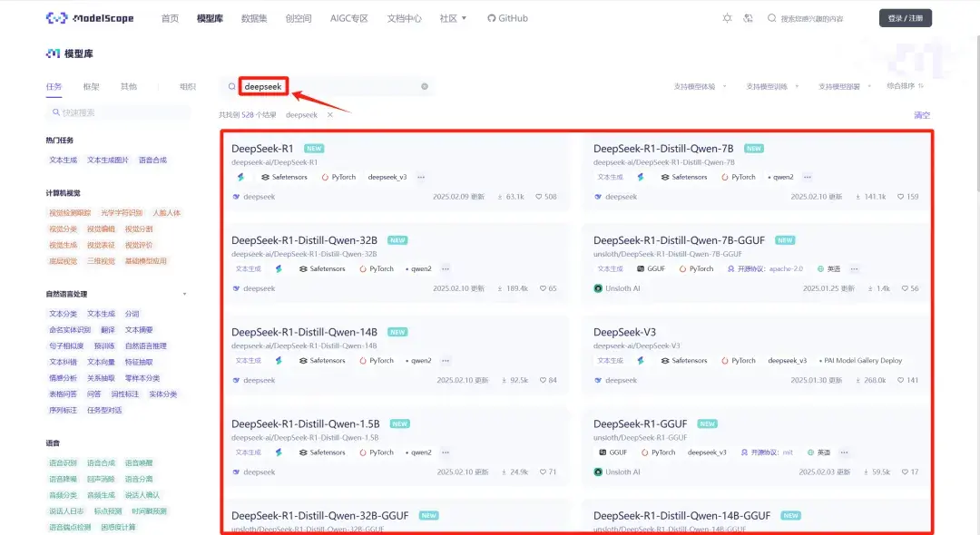Open 创空间 in the top navigation
Screen dimensions: 980x535
(299, 18)
